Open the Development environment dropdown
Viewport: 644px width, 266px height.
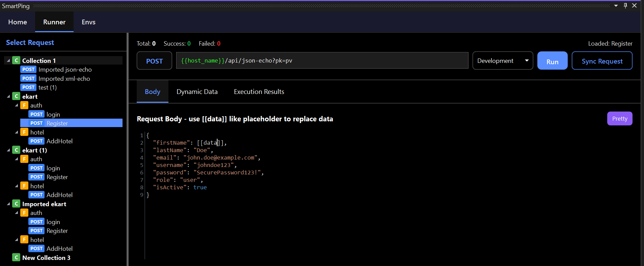(503, 61)
